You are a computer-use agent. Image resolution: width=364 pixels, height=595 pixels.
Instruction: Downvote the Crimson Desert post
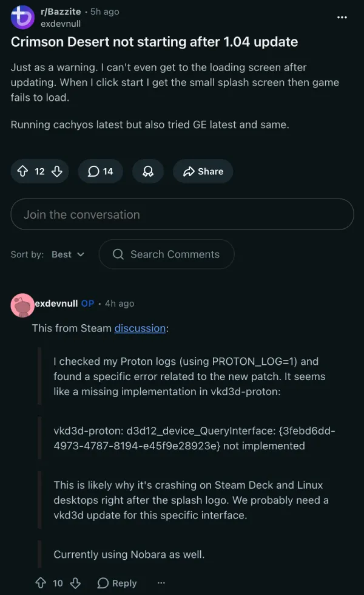57,172
